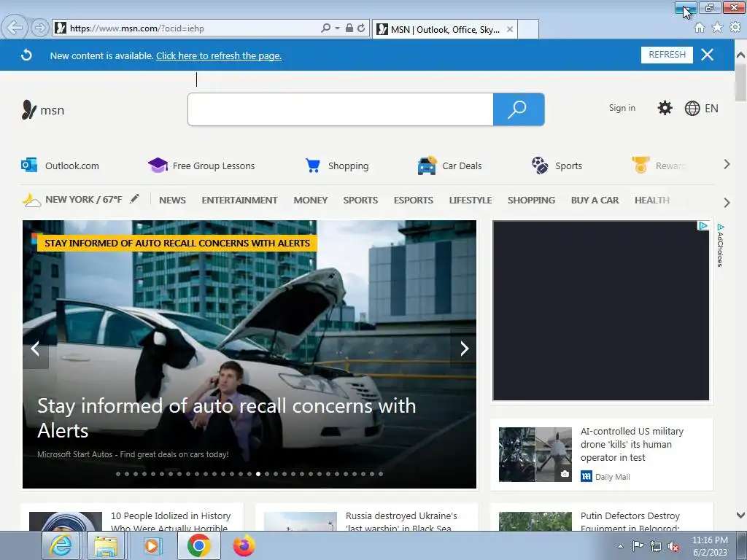The height and width of the screenshot is (560, 747).
Task: Open Outlook.com shortcut
Action: [x=60, y=166]
